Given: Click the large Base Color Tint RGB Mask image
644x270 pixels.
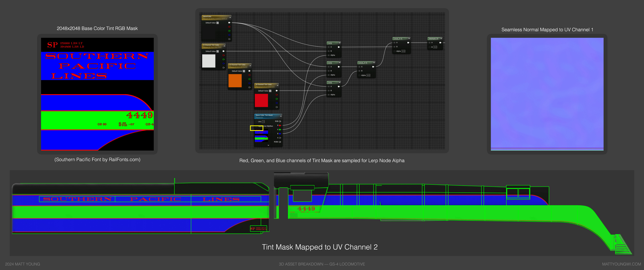Looking at the screenshot, I should click(x=97, y=94).
